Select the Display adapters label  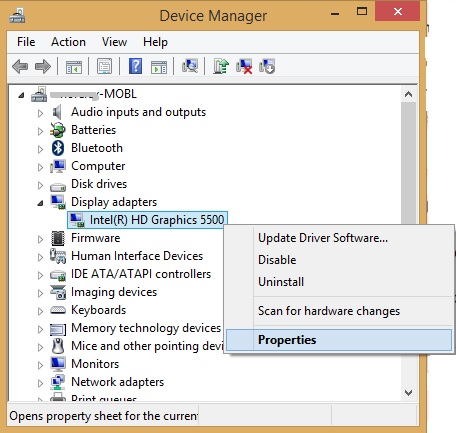[x=114, y=202]
